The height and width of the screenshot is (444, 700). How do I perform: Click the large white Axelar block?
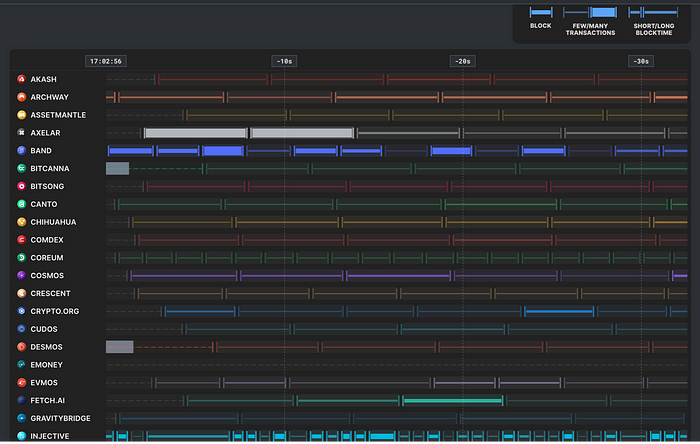196,133
